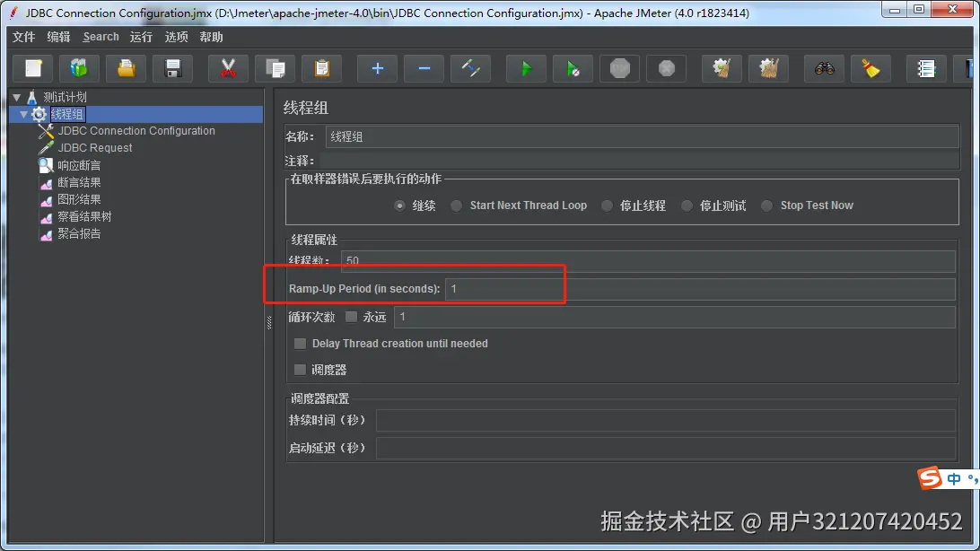Enable the 调度器 checkbox
Image resolution: width=980 pixels, height=551 pixels.
[301, 370]
